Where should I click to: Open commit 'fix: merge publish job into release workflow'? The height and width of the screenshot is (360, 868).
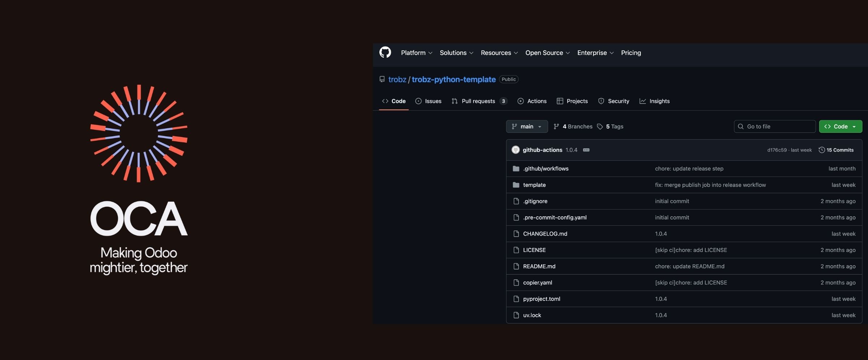(710, 185)
